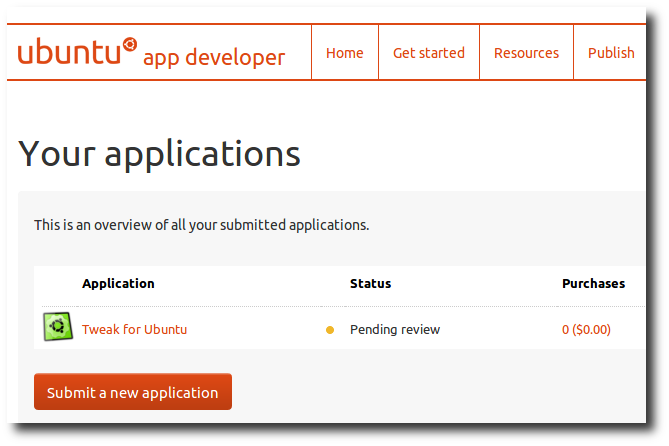Open the Home nav item
Screen dimensions: 669x446
click(x=345, y=52)
